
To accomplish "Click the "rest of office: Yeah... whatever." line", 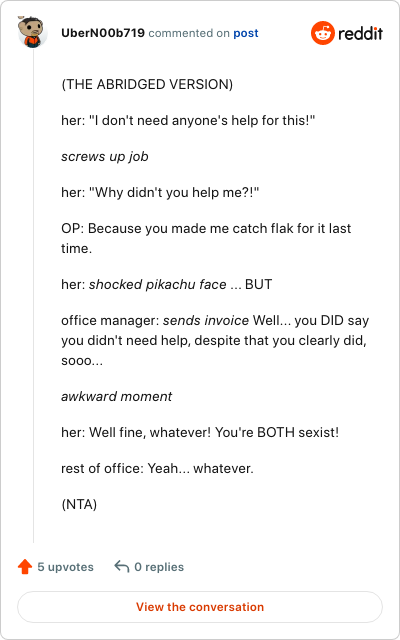I will [158, 469].
